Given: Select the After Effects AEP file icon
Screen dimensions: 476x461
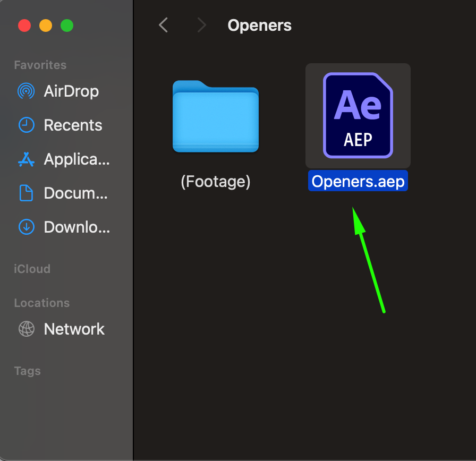Looking at the screenshot, I should click(358, 115).
